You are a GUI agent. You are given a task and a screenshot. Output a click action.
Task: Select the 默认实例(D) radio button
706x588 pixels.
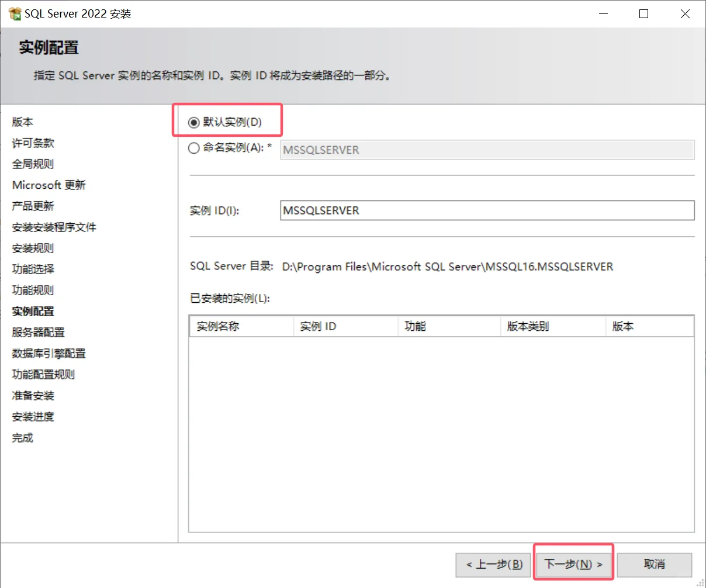coord(193,122)
